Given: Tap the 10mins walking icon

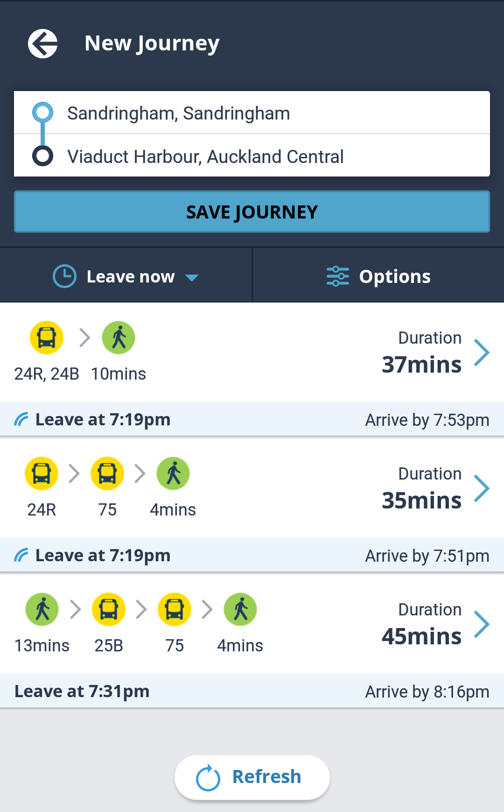Looking at the screenshot, I should (x=119, y=338).
